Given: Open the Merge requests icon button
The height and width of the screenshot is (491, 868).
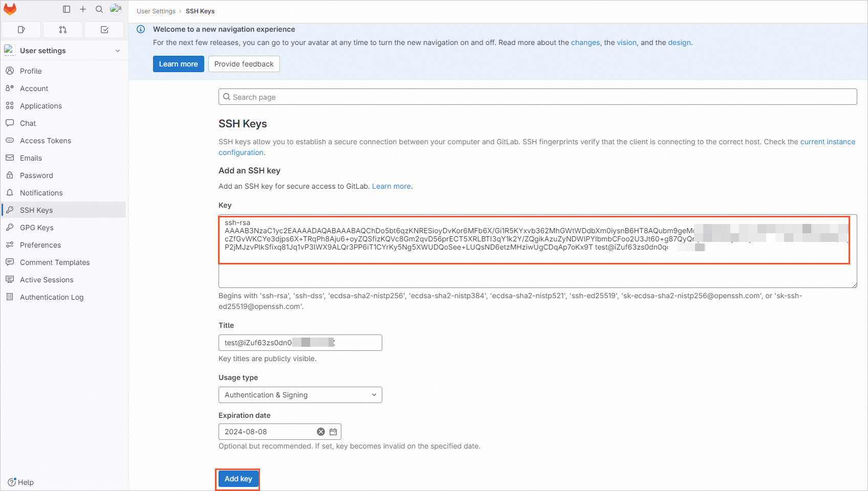Looking at the screenshot, I should point(63,30).
